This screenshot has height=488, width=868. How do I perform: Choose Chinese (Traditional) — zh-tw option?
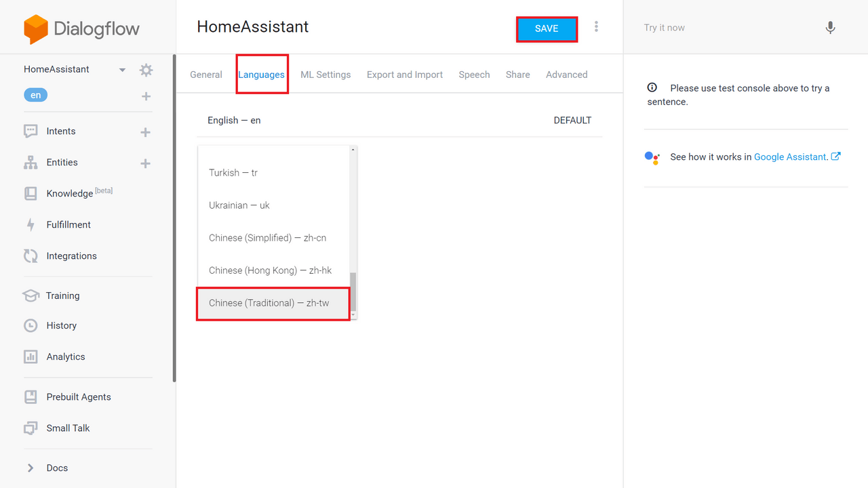pos(273,303)
